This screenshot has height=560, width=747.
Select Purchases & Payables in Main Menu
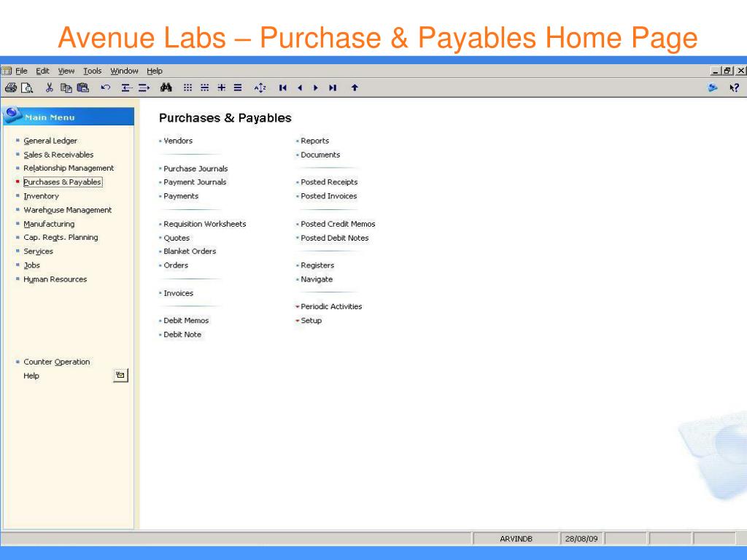pyautogui.click(x=63, y=182)
